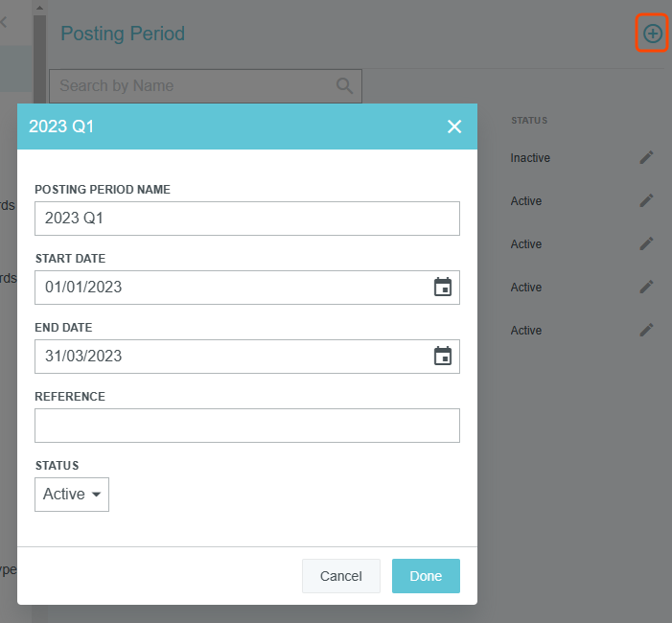Image resolution: width=672 pixels, height=623 pixels.
Task: Click the pencil icon on the third row
Action: (647, 243)
